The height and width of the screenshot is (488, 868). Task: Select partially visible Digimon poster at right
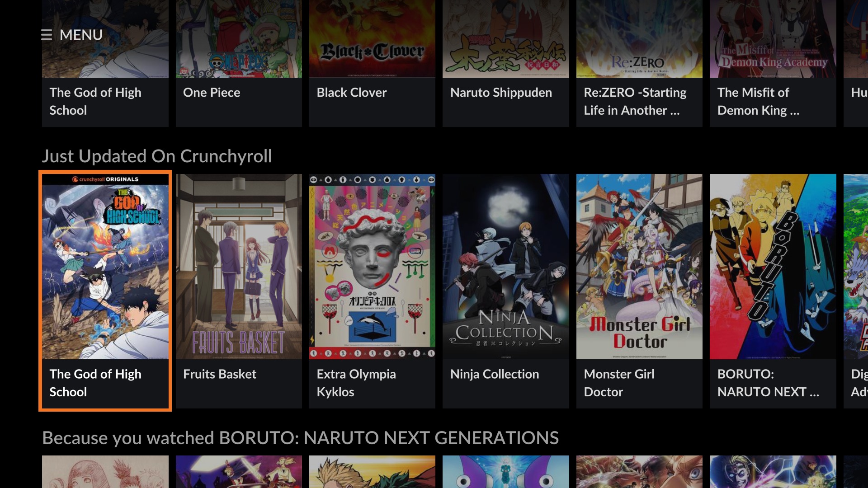(856, 267)
